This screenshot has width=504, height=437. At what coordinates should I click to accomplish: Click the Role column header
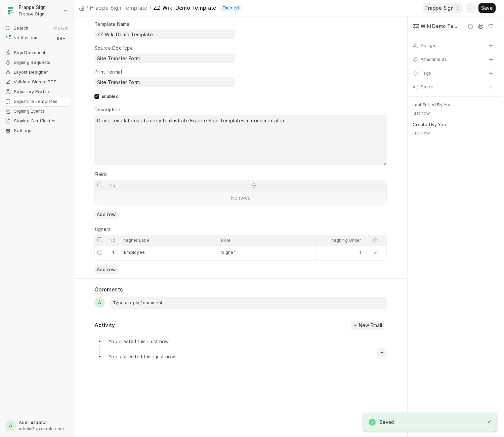[267, 240]
